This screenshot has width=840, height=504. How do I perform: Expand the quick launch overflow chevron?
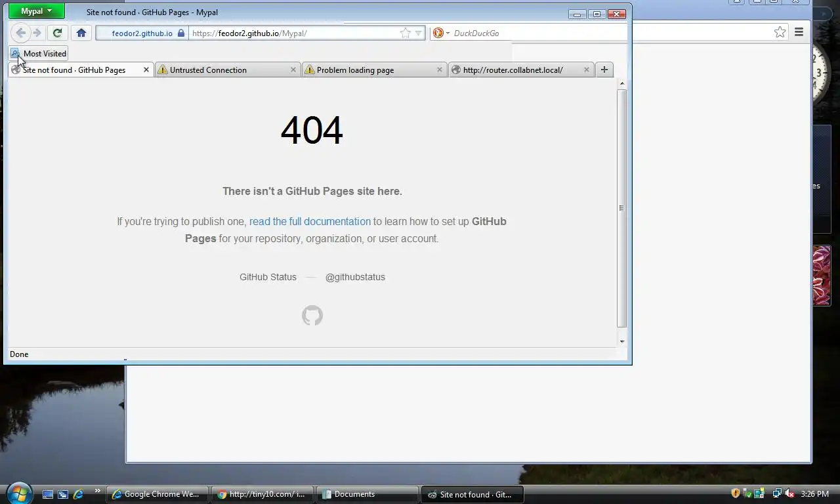(x=98, y=491)
